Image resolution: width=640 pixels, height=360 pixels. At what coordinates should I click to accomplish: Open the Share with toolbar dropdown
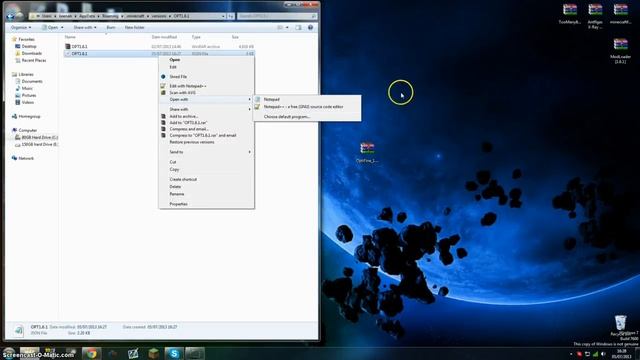point(85,27)
